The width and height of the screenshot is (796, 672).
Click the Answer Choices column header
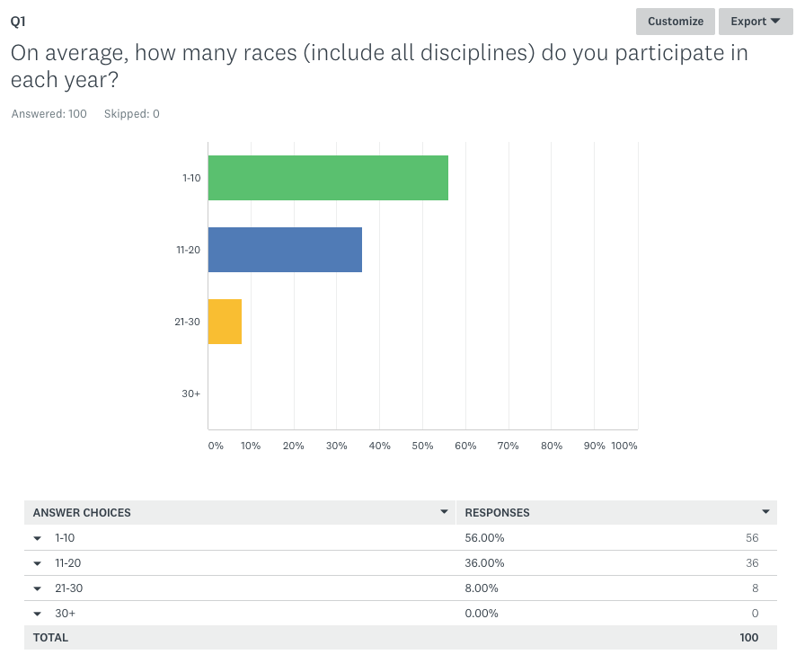coord(82,513)
